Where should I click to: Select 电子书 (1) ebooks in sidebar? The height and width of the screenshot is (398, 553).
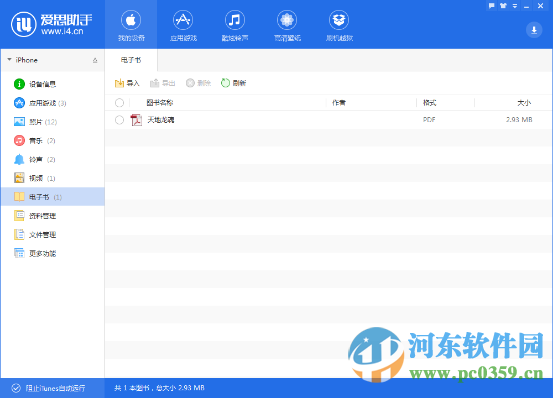(53, 197)
